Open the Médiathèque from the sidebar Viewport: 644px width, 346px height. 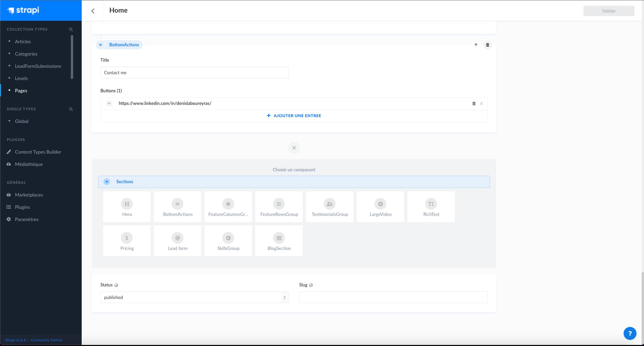29,164
